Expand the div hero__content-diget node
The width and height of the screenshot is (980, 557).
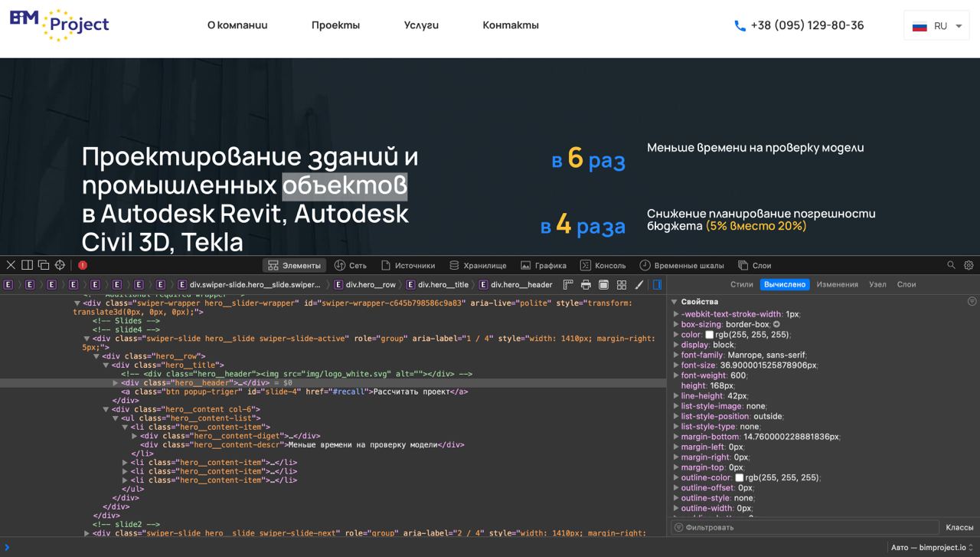tap(135, 436)
